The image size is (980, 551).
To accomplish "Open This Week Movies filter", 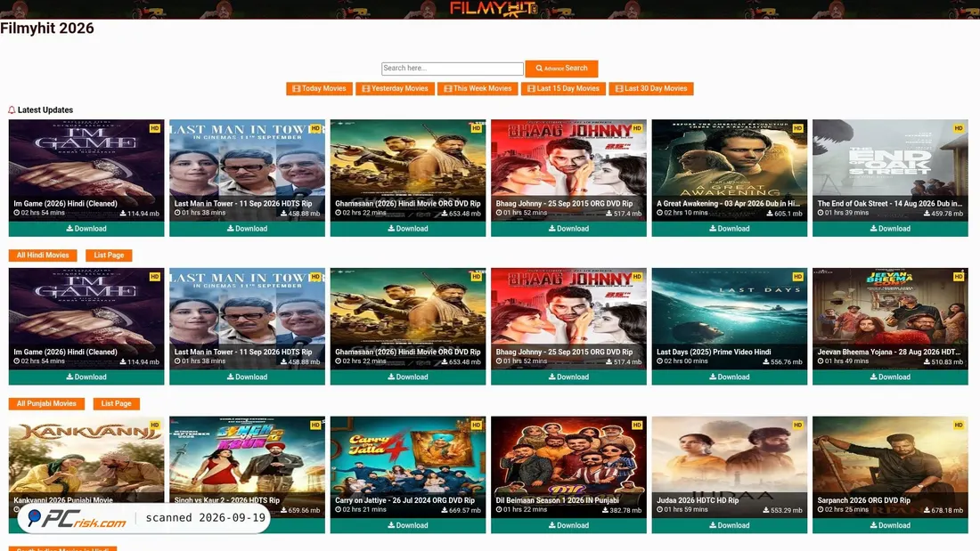I will click(x=478, y=89).
